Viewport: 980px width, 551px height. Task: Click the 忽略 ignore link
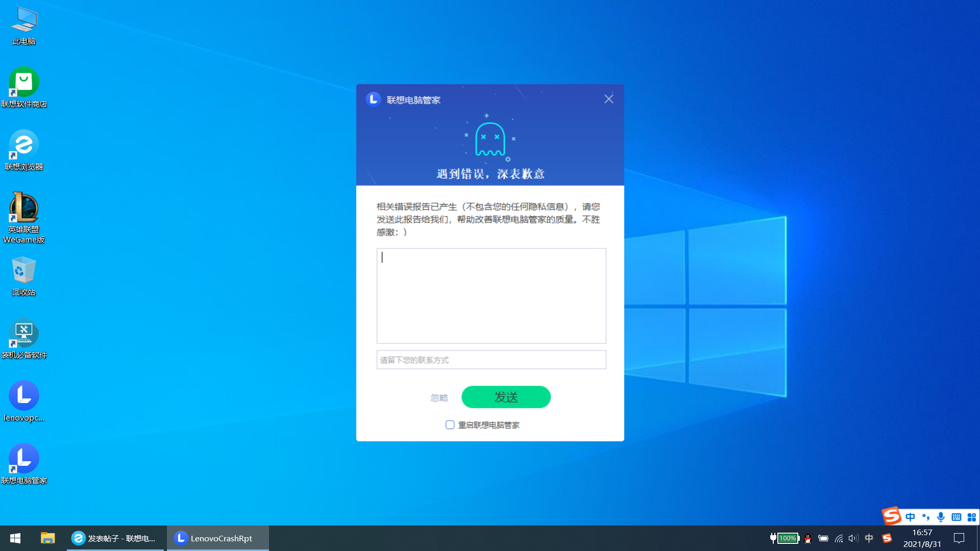[x=439, y=398]
